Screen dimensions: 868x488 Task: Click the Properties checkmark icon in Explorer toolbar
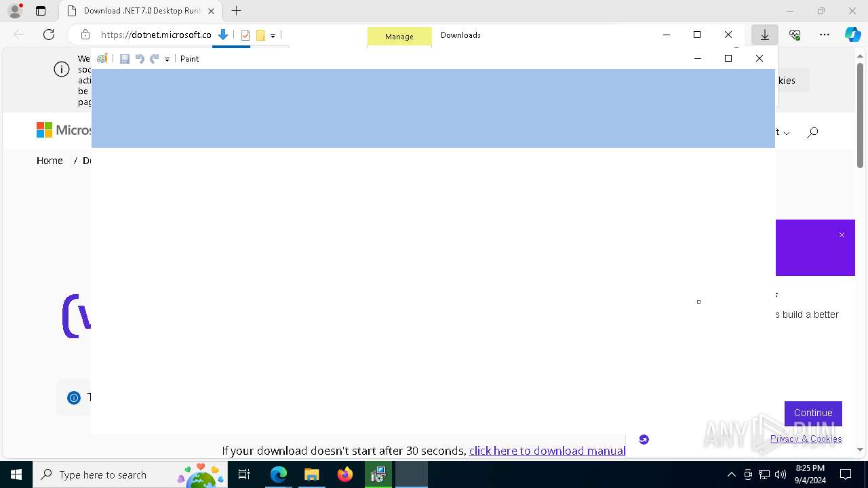[x=245, y=35]
